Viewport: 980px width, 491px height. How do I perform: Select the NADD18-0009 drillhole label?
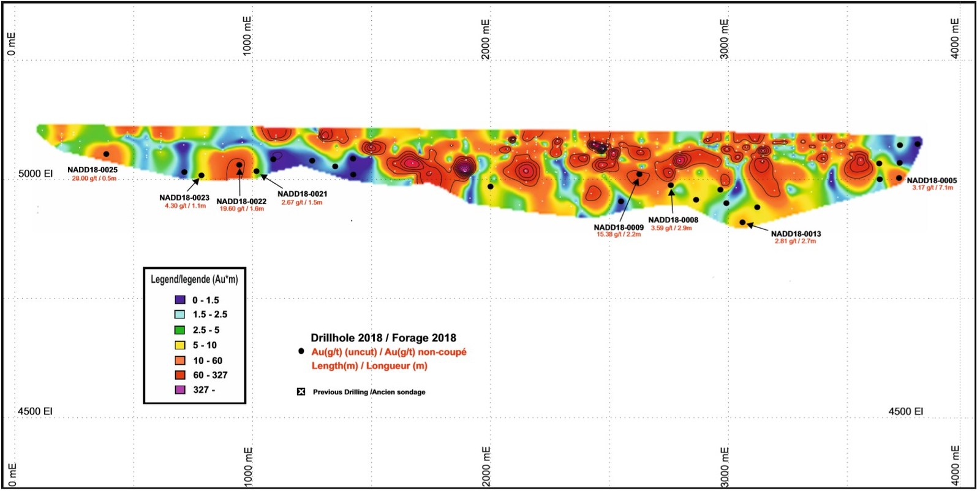coord(619,227)
